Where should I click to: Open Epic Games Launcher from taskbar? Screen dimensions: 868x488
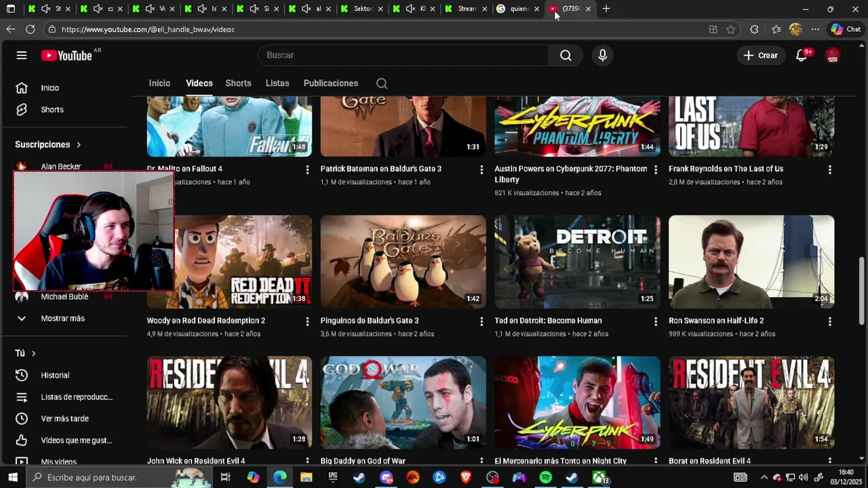click(x=333, y=477)
